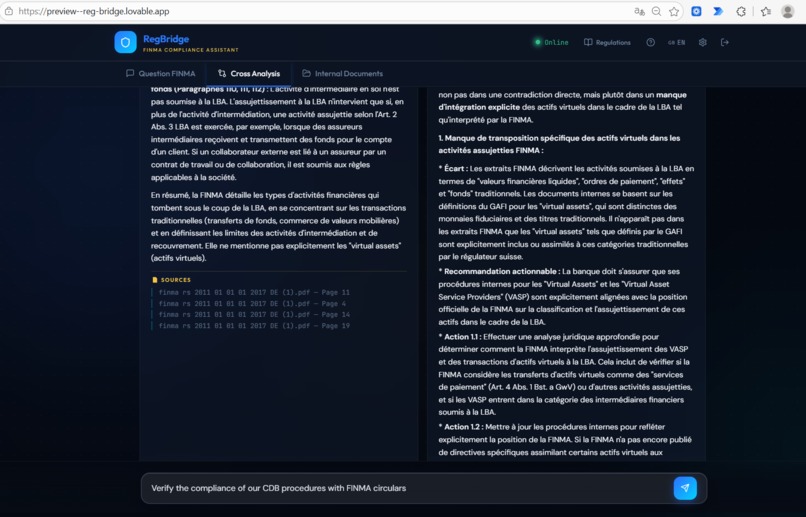
Task: Open the help question mark icon
Action: coord(650,43)
